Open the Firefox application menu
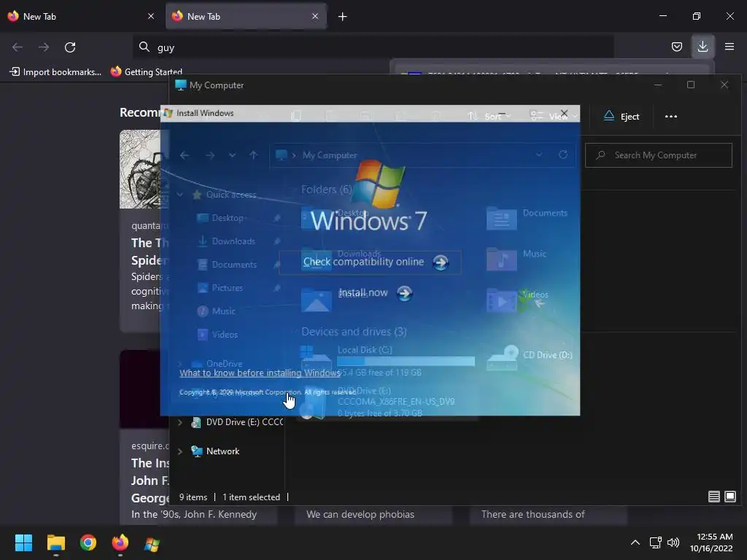 pos(729,47)
